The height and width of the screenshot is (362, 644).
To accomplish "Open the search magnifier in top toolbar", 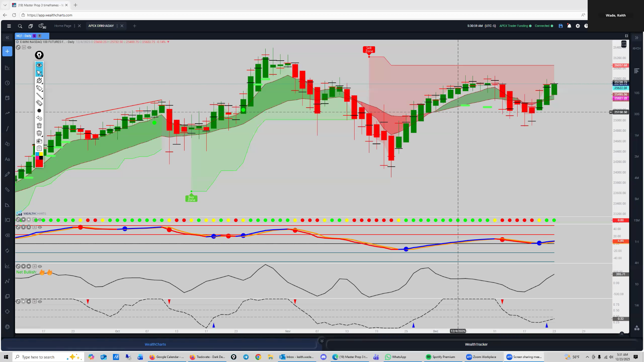I will tap(20, 26).
